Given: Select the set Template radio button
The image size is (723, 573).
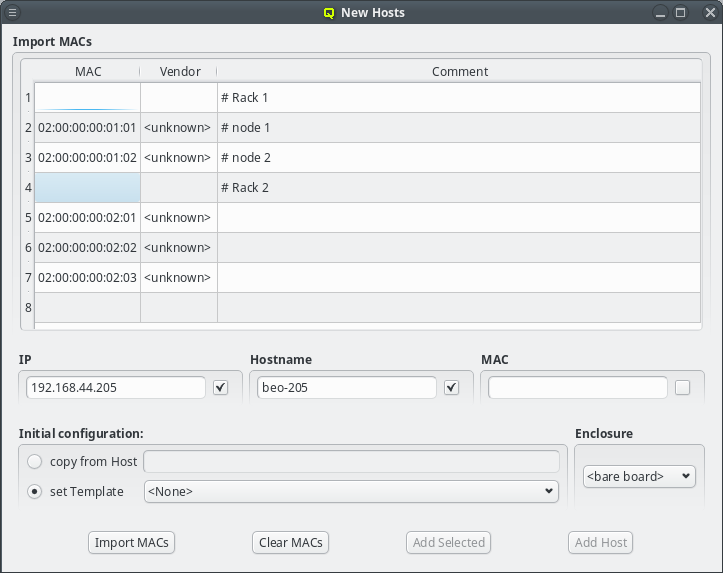Looking at the screenshot, I should click(x=35, y=491).
